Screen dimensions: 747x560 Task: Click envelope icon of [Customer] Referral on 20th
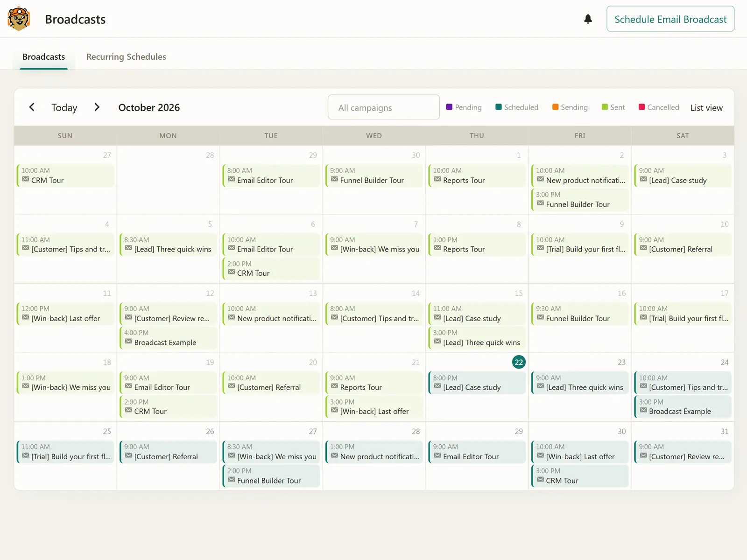231,386
